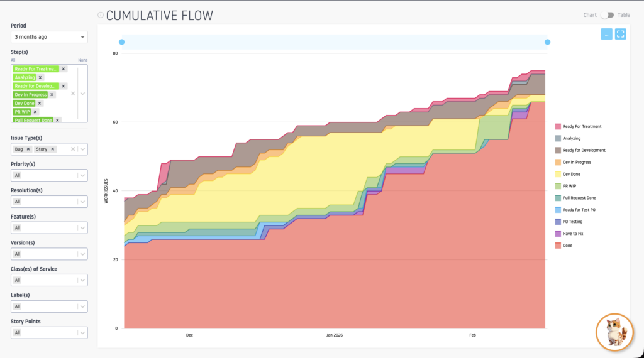Clear all selected issue types
The image size is (644, 358).
coord(73,149)
